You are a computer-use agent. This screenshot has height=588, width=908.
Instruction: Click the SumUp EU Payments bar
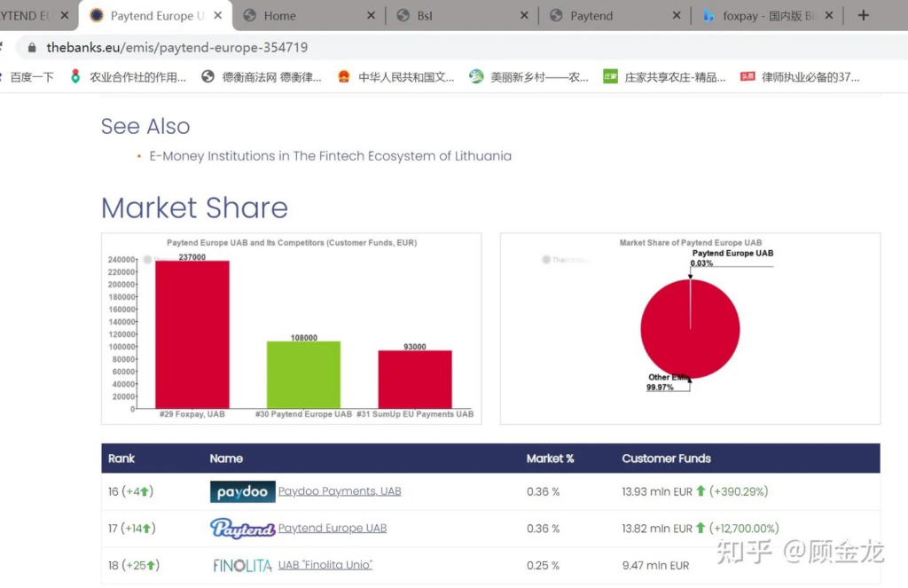tap(415, 380)
